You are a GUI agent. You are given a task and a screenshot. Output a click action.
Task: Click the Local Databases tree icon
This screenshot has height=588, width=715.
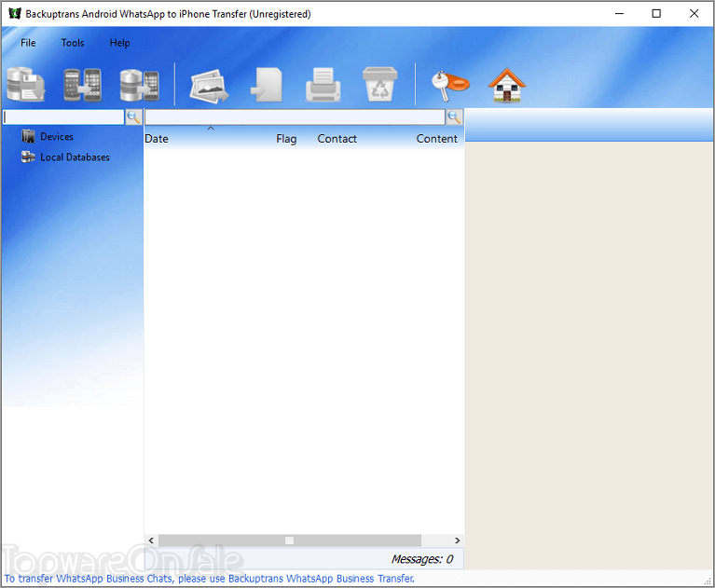tap(28, 157)
